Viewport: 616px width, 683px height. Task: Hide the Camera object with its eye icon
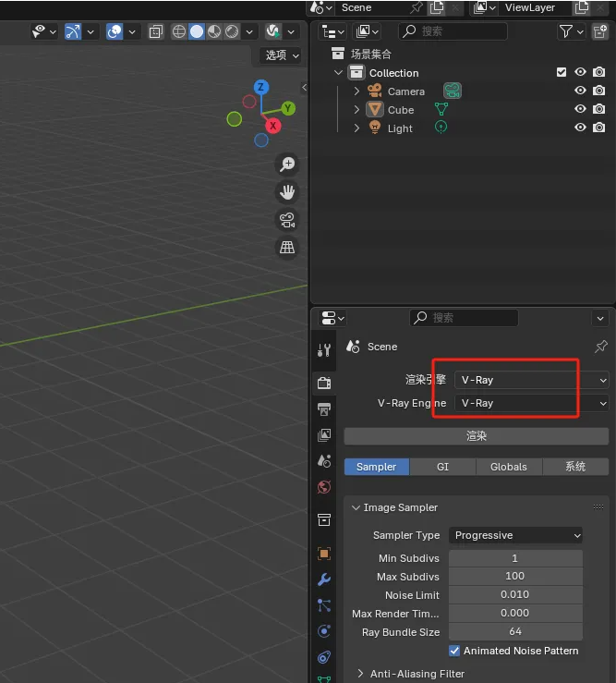[x=580, y=91]
